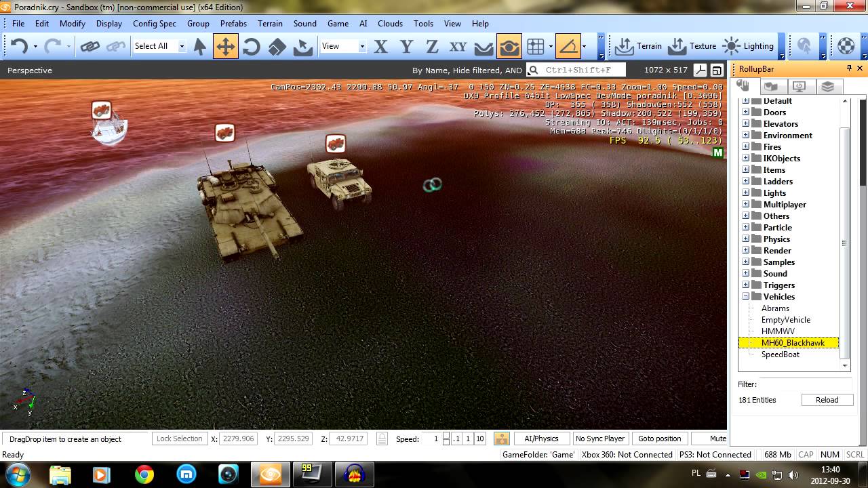Viewport: 868px width, 488px height.
Task: Lock the X axis constraint
Action: click(380, 46)
